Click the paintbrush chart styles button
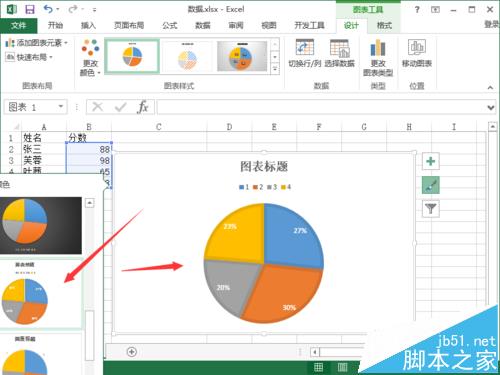Viewport: 500px width, 375px height. [431, 185]
